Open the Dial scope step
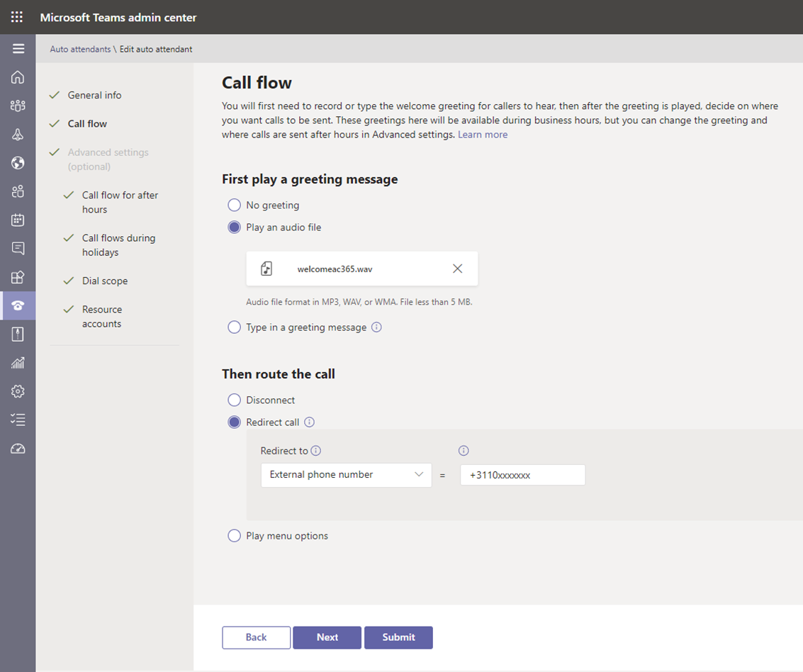The height and width of the screenshot is (672, 803). [105, 281]
